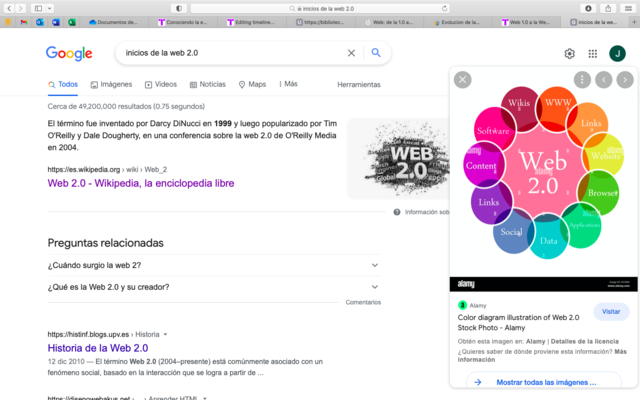
Task: Open the pinned Word tab
Action: (x=56, y=22)
